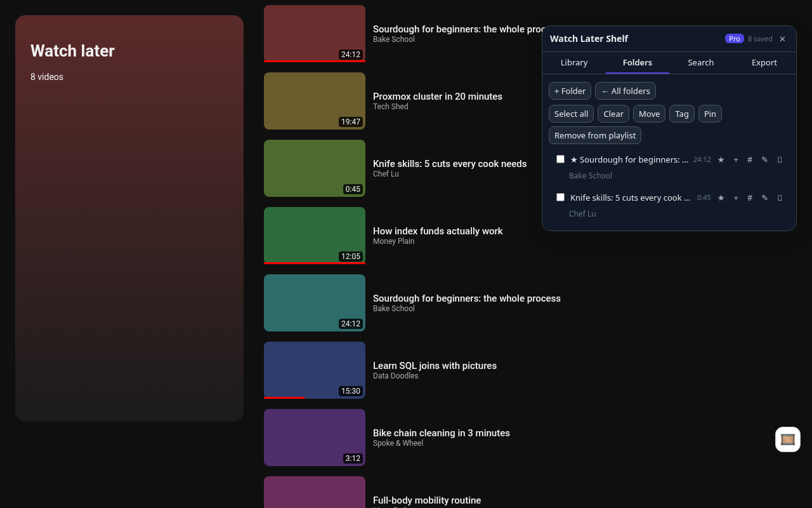
Task: Open the Knife skills video thumbnail in playlist
Action: (x=315, y=168)
